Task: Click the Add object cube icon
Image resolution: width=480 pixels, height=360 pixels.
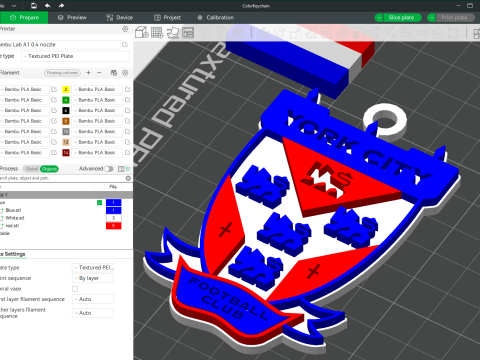Action: [142, 33]
